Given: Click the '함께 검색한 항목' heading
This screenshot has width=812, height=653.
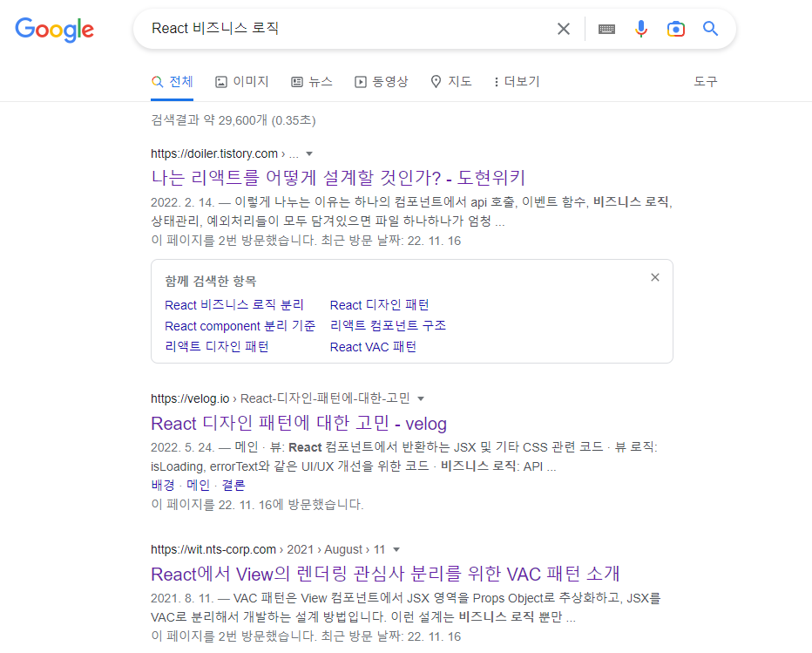Looking at the screenshot, I should coord(211,282).
